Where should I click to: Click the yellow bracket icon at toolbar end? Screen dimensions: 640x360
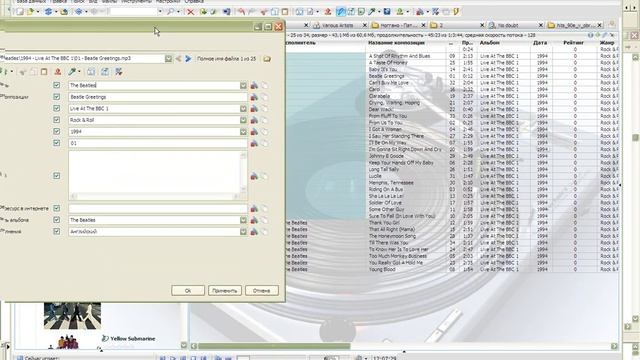456,12
